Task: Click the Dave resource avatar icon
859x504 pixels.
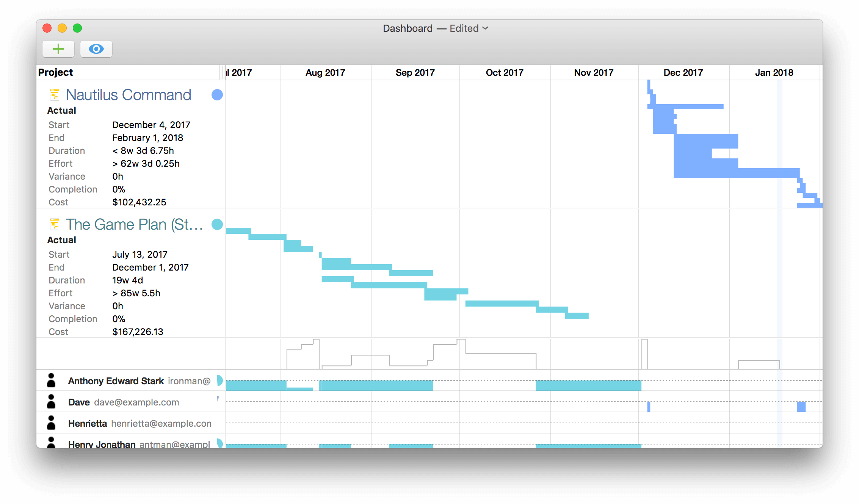Action: pyautogui.click(x=50, y=401)
